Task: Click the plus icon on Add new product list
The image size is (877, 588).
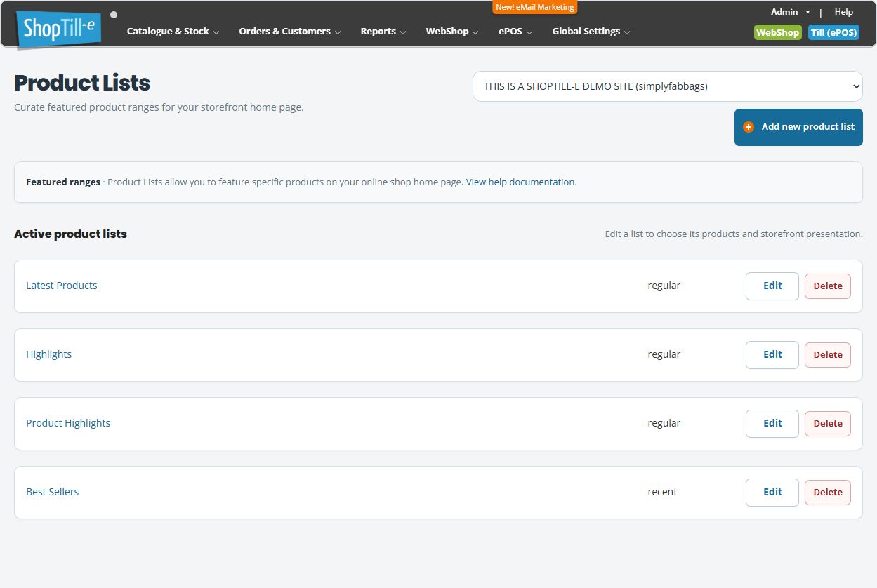Action: point(749,127)
